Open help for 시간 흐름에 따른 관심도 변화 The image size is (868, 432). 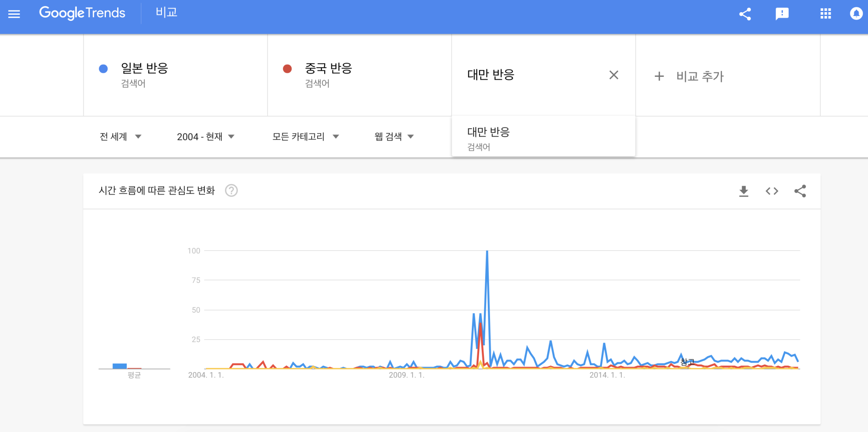[x=231, y=190]
